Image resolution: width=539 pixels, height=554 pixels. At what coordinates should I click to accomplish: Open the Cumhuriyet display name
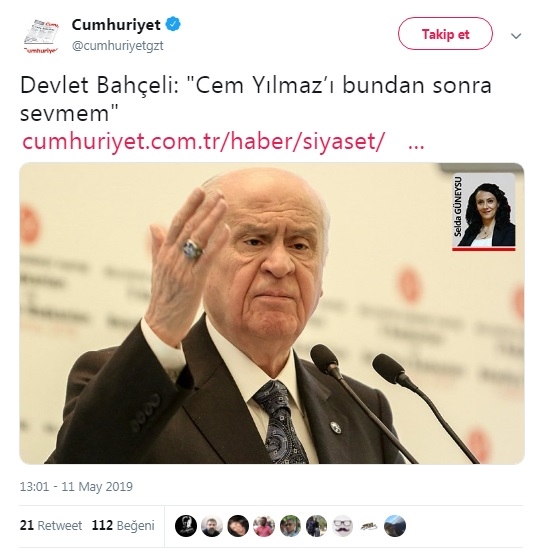click(x=116, y=24)
